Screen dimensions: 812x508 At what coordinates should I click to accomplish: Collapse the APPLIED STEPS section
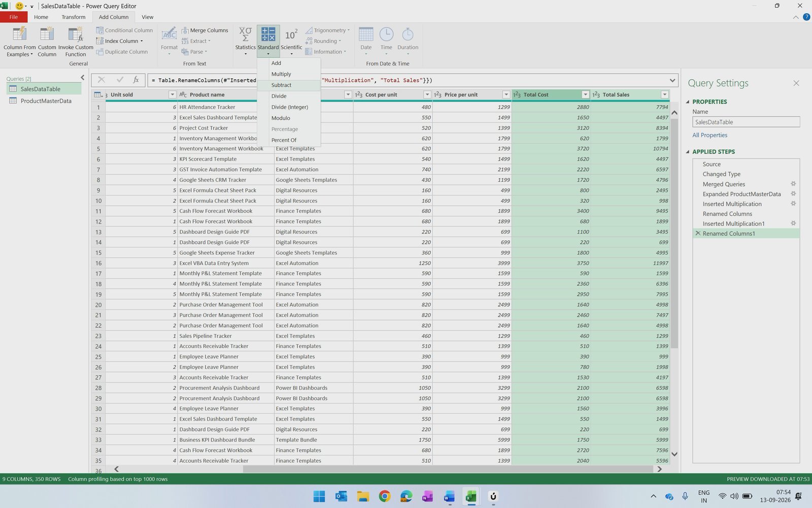688,151
